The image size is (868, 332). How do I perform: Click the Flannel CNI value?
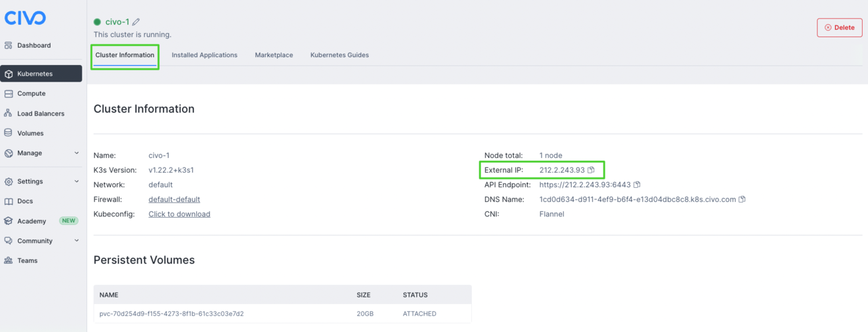552,214
